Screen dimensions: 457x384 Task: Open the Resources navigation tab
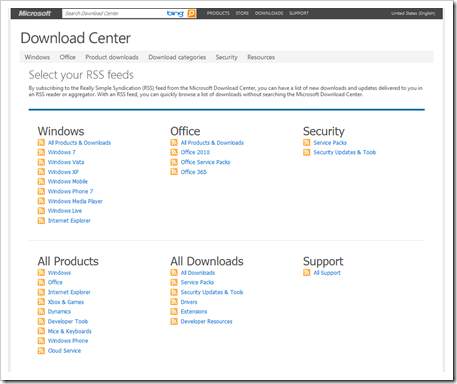coord(261,57)
